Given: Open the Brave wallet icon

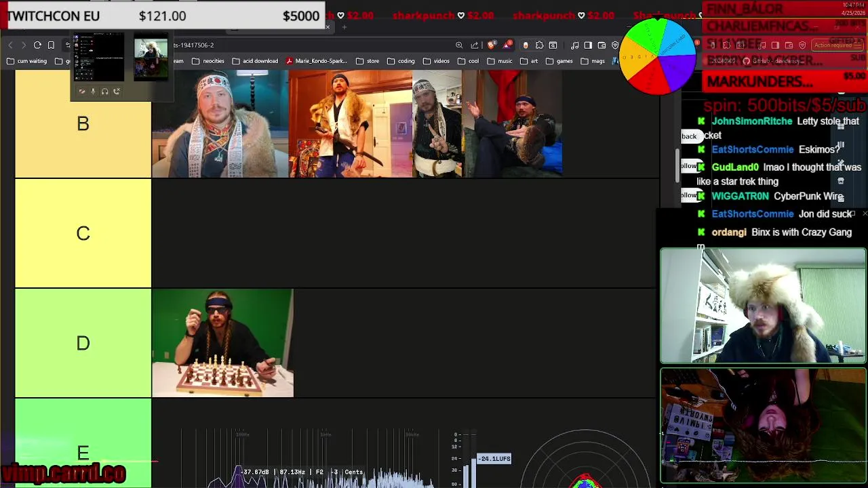Looking at the screenshot, I should (x=601, y=45).
